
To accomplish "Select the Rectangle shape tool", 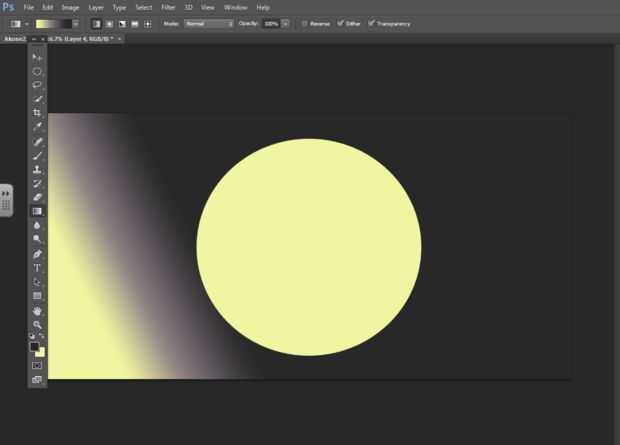I will pyautogui.click(x=37, y=296).
